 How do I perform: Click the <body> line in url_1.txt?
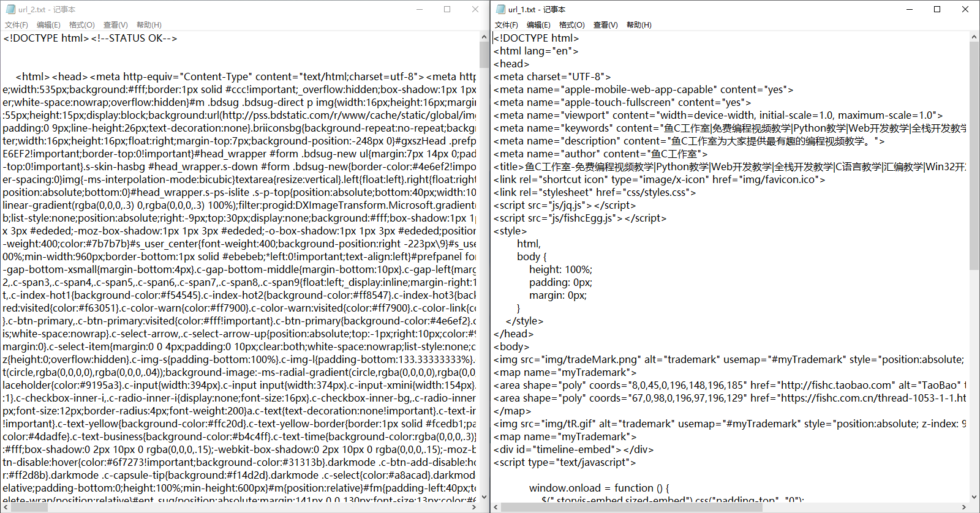511,346
